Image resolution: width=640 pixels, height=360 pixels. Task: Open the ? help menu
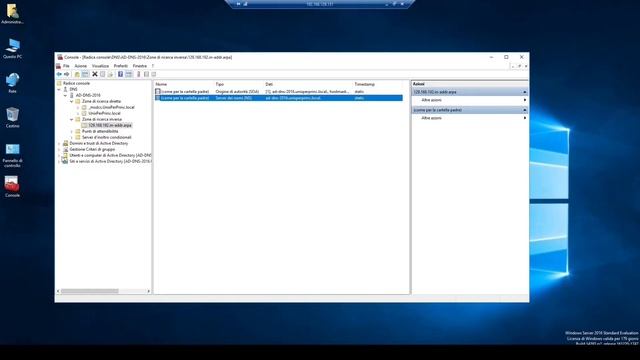[x=153, y=66]
